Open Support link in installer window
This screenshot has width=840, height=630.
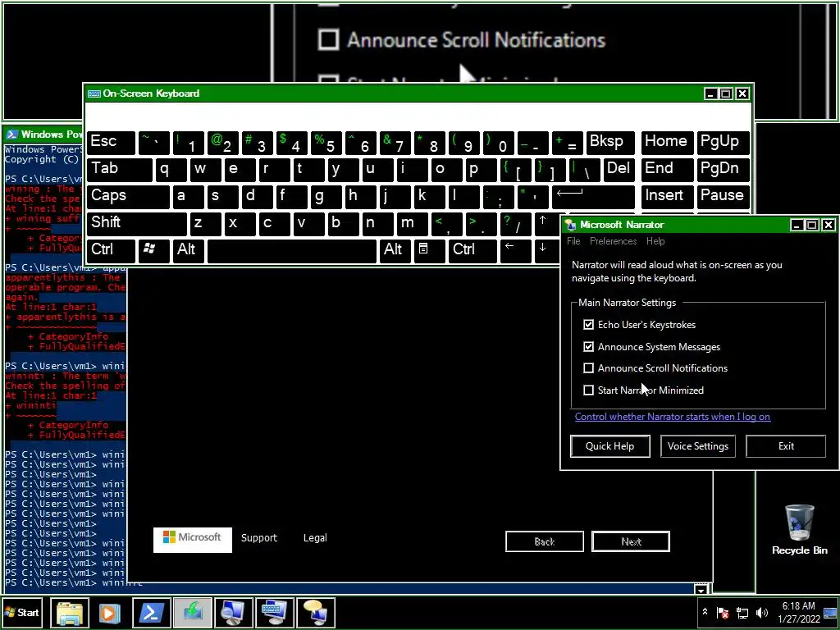point(259,538)
